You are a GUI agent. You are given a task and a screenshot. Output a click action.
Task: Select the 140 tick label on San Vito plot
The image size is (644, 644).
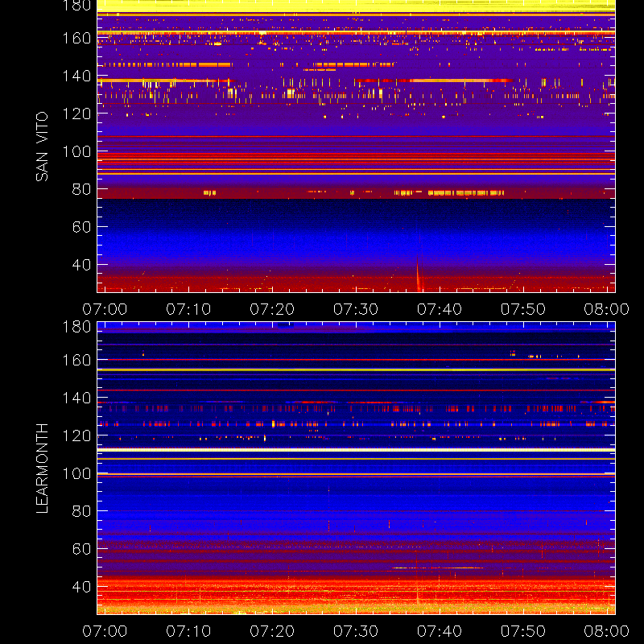pos(76,76)
